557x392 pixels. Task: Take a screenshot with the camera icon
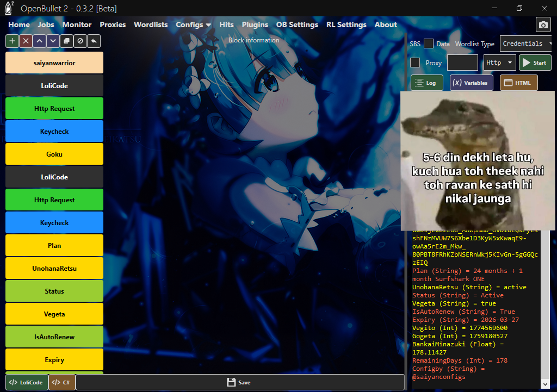pyautogui.click(x=542, y=25)
